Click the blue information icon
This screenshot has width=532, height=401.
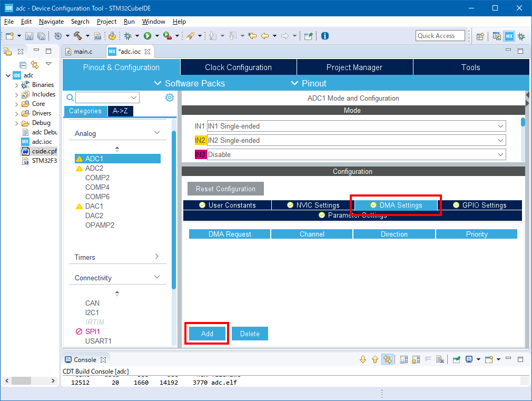(324, 36)
